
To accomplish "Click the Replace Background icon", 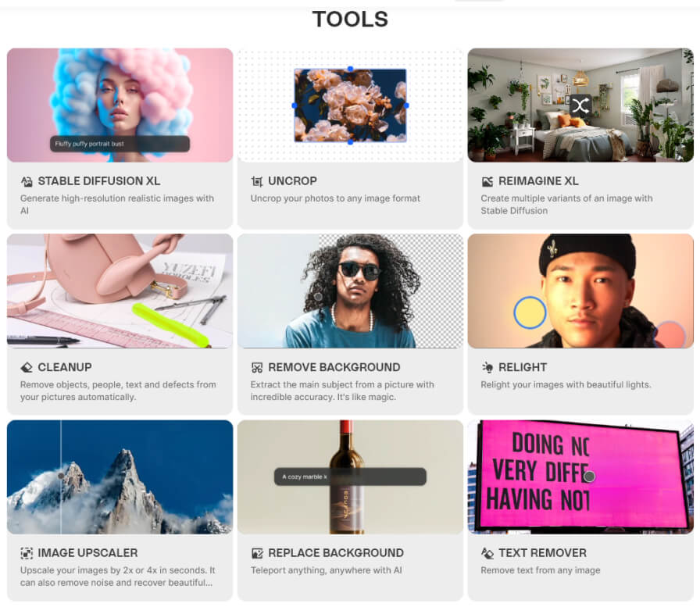I will point(257,553).
